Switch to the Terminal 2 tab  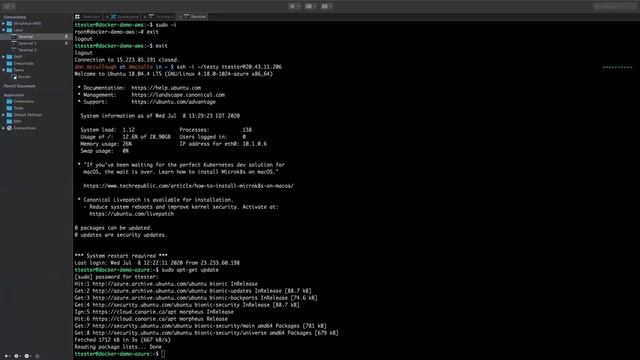pos(159,17)
